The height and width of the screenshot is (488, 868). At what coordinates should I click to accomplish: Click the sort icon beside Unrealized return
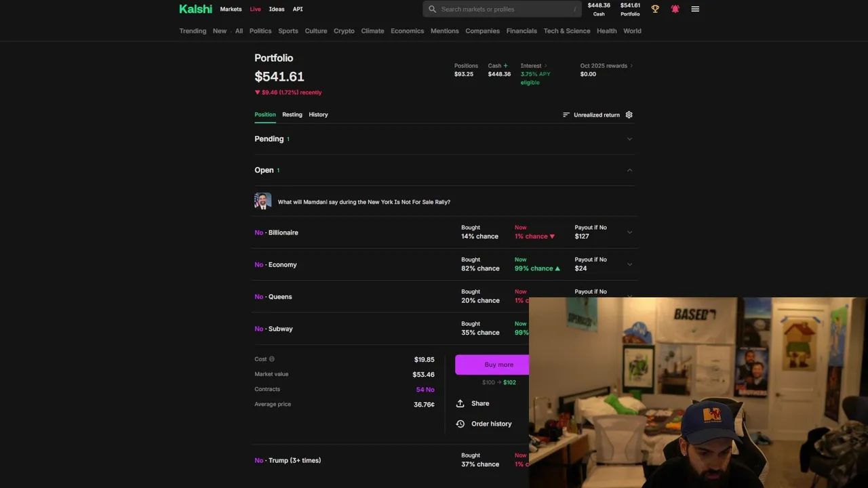coord(566,115)
